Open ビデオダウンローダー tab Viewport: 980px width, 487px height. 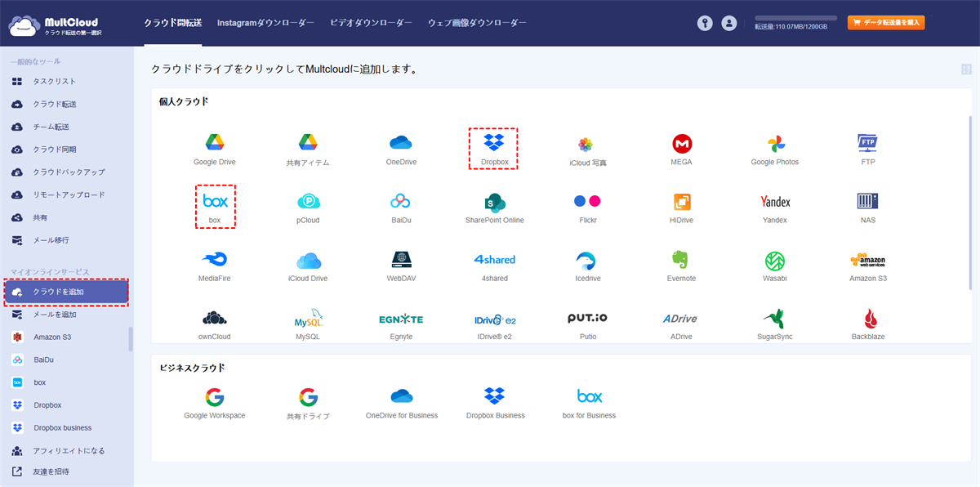[371, 23]
